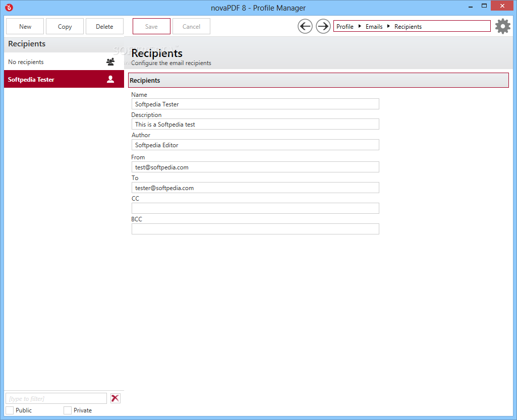This screenshot has width=517, height=420.
Task: Click the Recipients section header bar
Action: 318,80
